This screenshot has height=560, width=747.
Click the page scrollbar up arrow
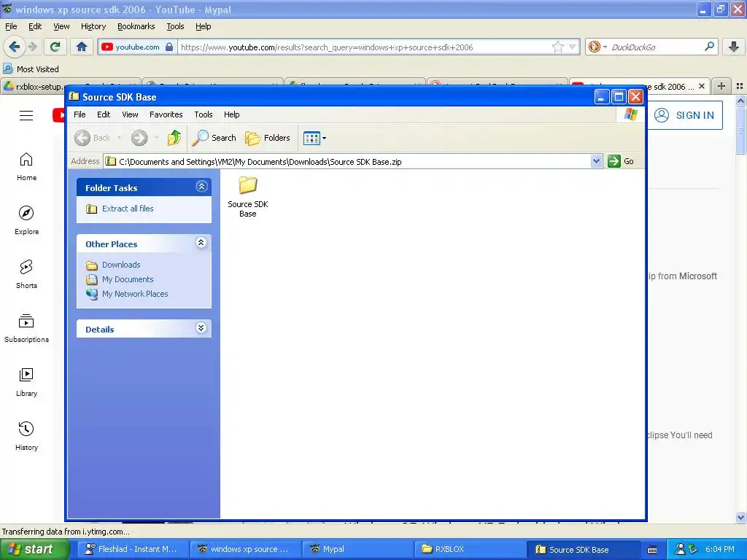pos(740,101)
